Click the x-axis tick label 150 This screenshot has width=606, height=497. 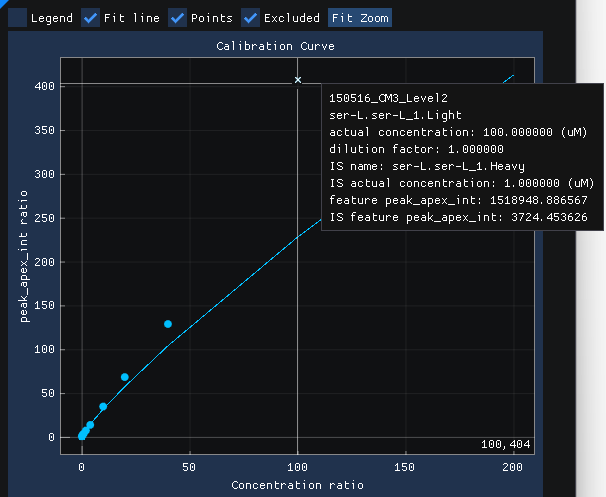tap(405, 467)
